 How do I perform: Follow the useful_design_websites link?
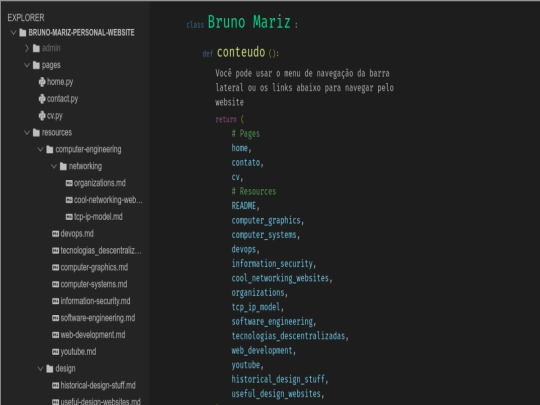coord(276,394)
